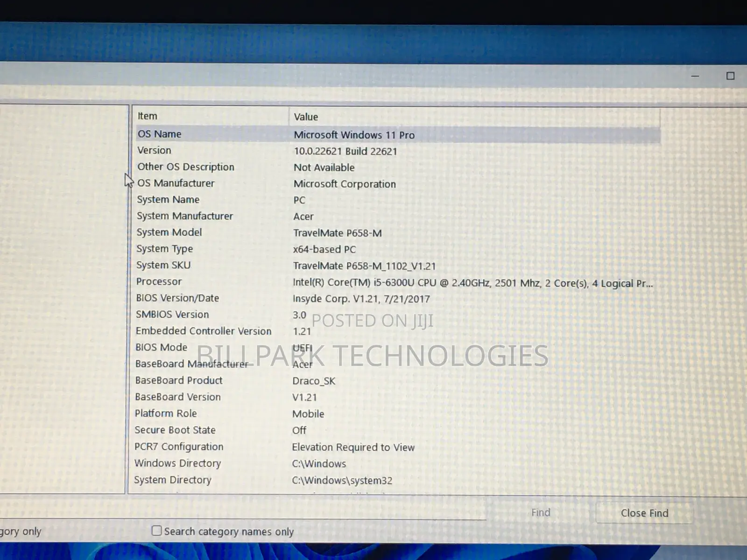Select the Windows Directory row
The image size is (747, 560).
click(x=398, y=463)
